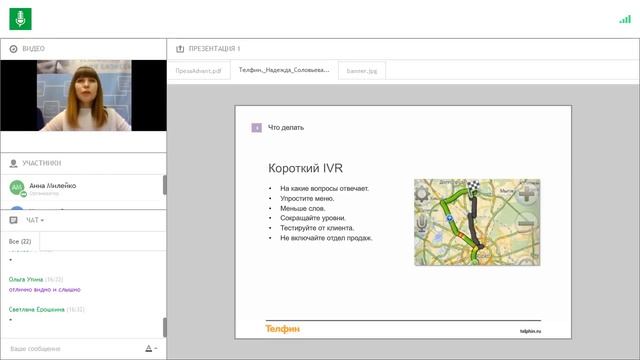
Task: Click the presentation upload icon
Action: point(180,49)
